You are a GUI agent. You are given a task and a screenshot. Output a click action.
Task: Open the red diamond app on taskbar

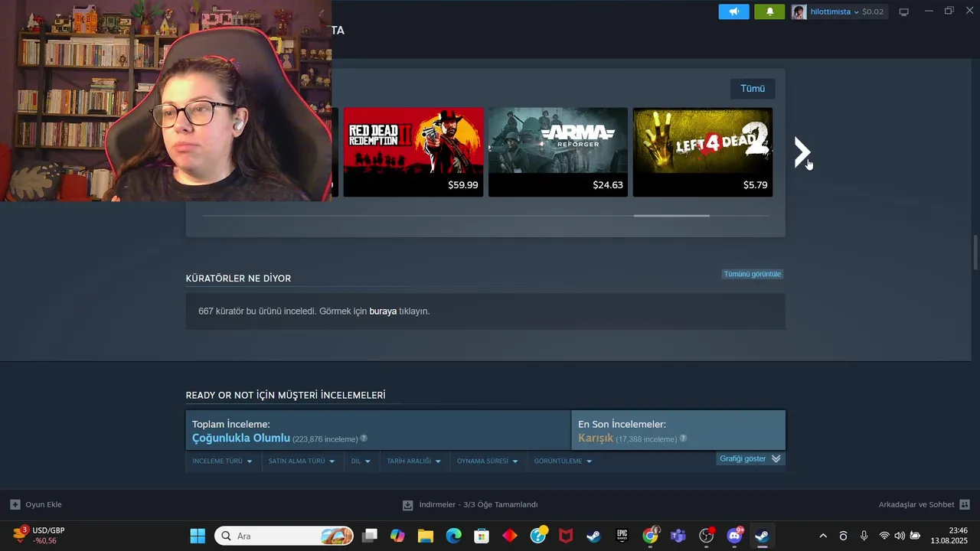click(510, 536)
